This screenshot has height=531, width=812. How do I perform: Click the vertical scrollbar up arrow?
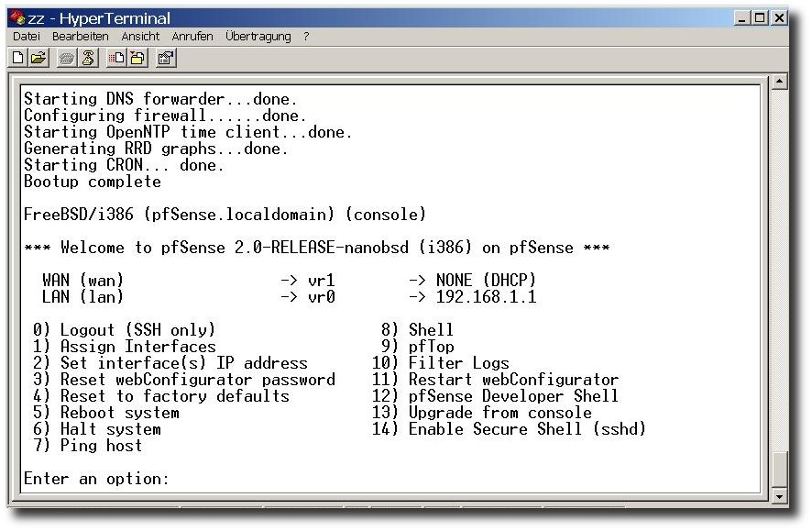tap(779, 82)
